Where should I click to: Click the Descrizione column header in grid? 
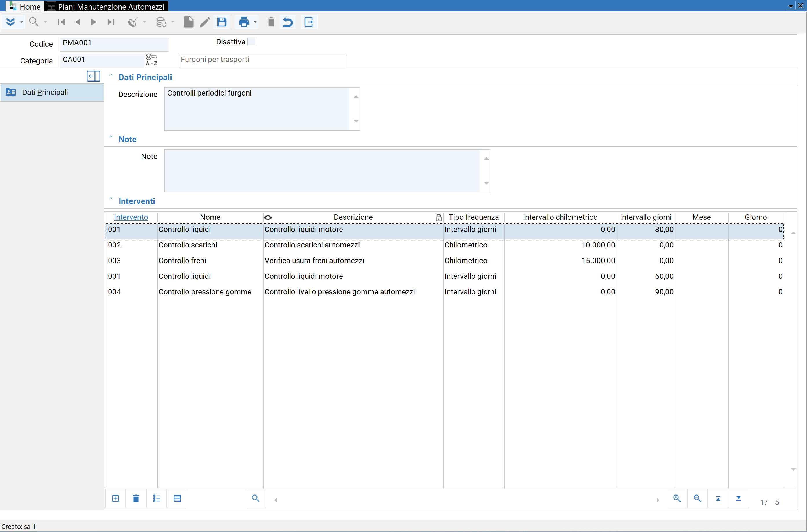point(353,217)
